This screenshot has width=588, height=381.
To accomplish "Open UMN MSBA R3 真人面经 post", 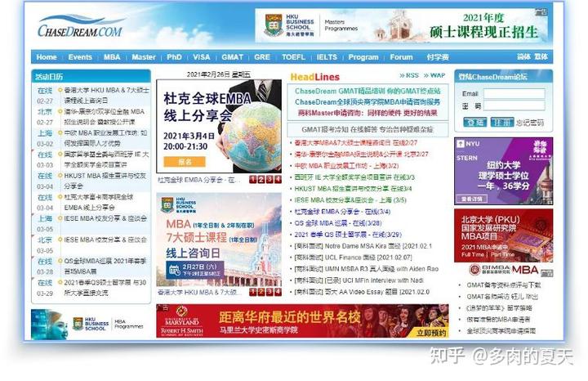I will click(367, 269).
